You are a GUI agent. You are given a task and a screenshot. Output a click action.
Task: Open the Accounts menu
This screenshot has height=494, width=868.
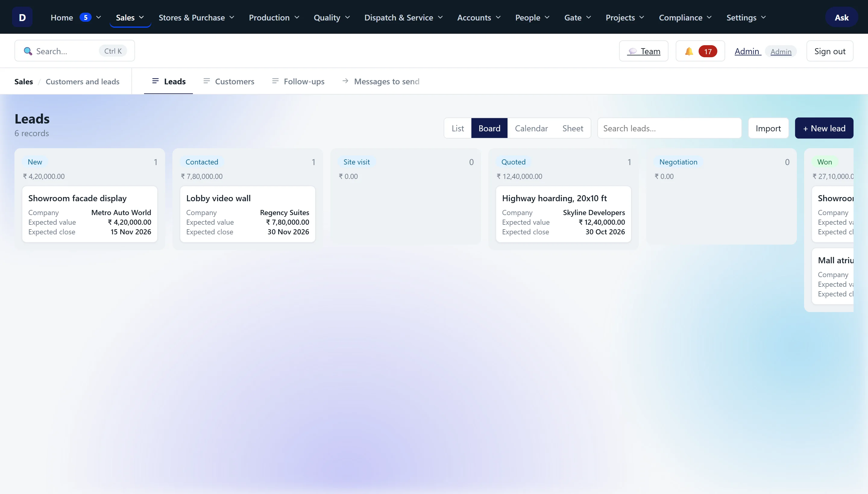pos(479,17)
